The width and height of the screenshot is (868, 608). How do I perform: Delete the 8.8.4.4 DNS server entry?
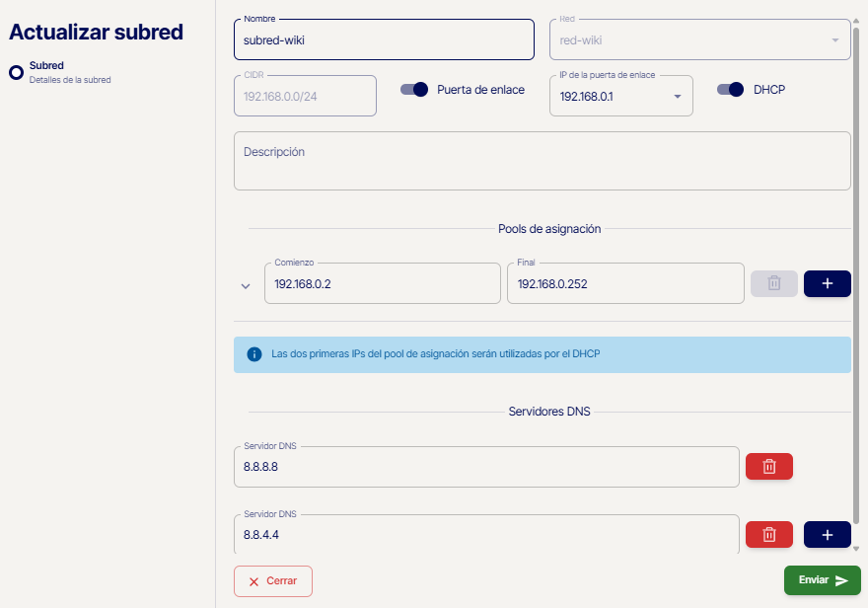pos(769,535)
